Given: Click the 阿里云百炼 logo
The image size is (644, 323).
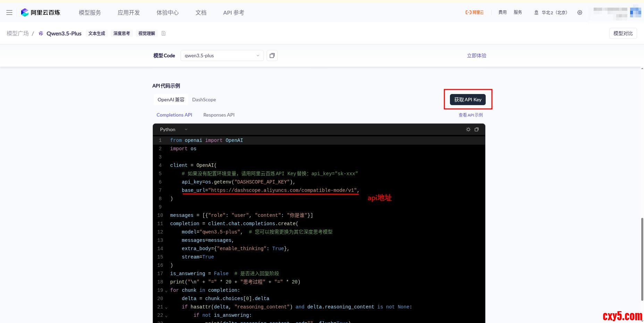Looking at the screenshot, I should click(x=41, y=12).
